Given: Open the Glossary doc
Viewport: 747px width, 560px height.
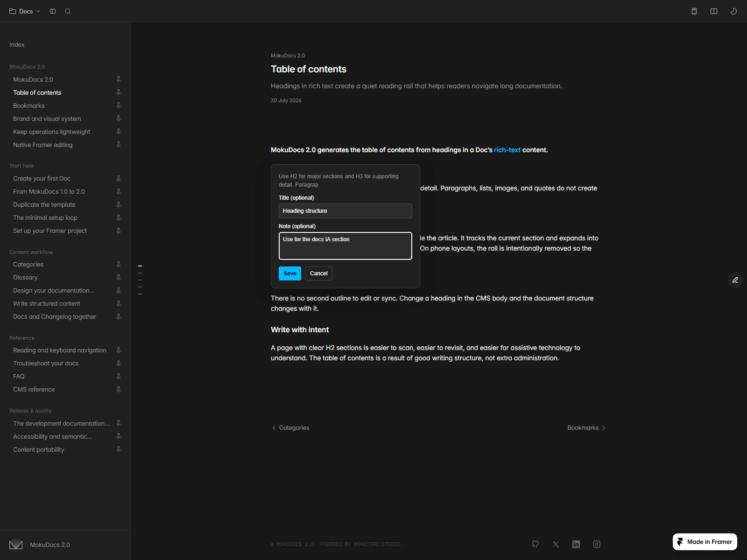Looking at the screenshot, I should coord(25,277).
